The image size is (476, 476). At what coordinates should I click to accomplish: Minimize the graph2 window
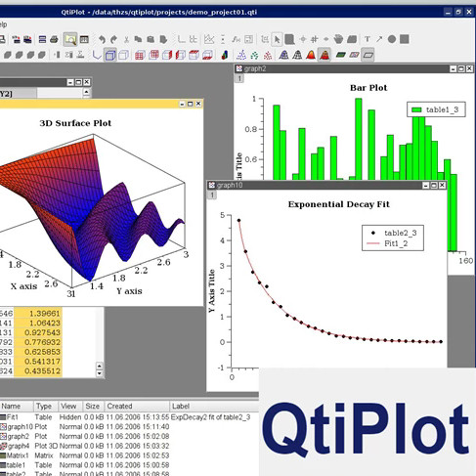click(x=453, y=68)
